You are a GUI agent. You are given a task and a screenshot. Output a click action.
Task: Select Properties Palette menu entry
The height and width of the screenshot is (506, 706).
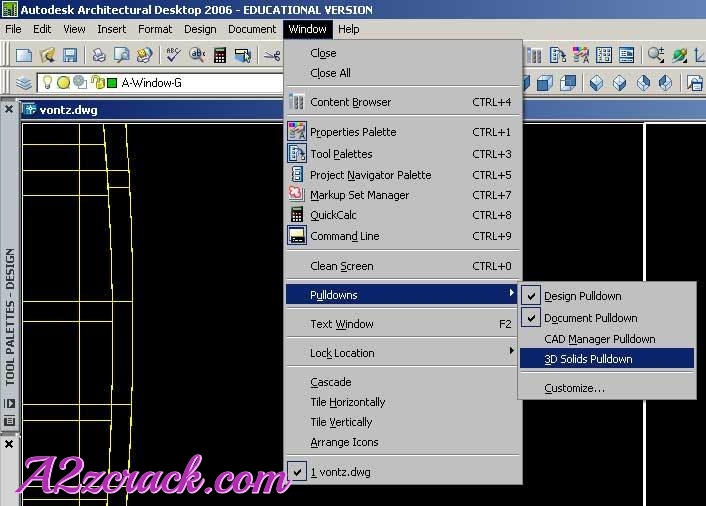pos(403,132)
